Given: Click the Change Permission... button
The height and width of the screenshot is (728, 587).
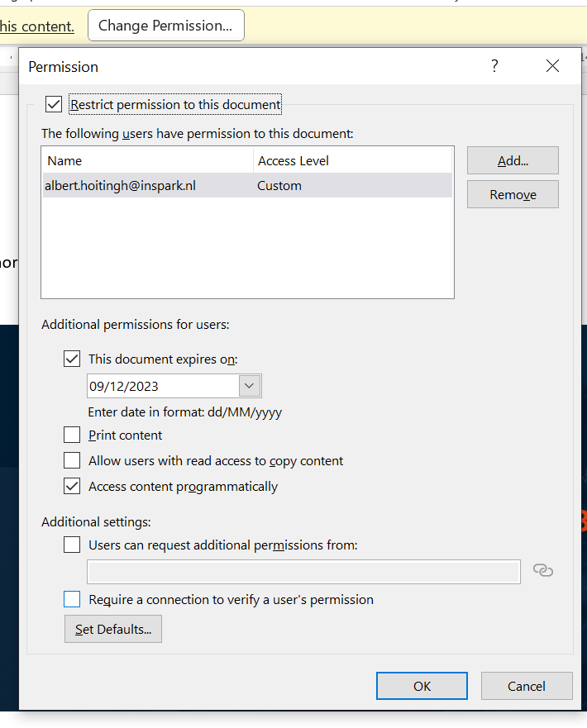Looking at the screenshot, I should coord(165,26).
